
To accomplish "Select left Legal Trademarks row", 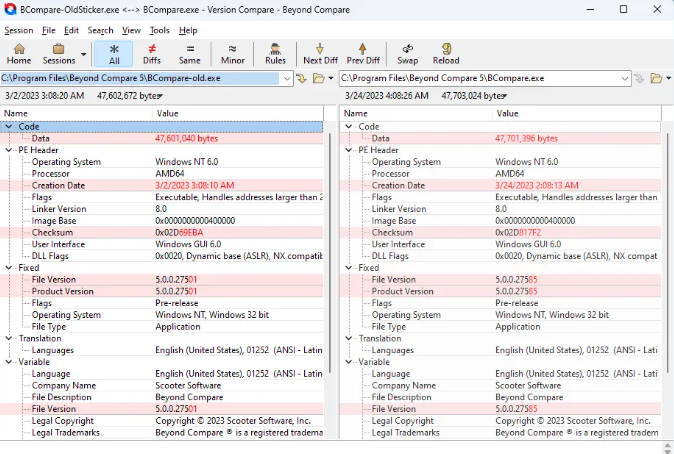I will coord(162,433).
